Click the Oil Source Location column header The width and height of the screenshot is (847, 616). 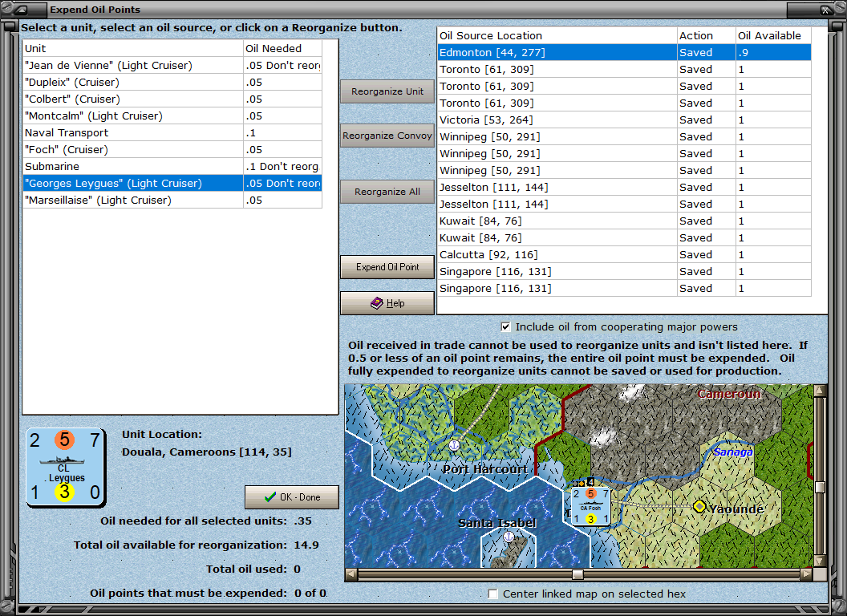(557, 35)
